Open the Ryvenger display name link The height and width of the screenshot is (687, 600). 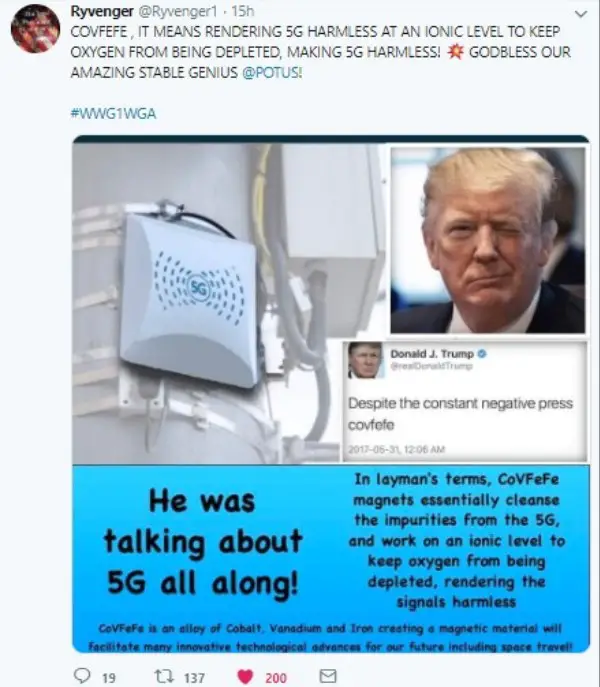102,12
